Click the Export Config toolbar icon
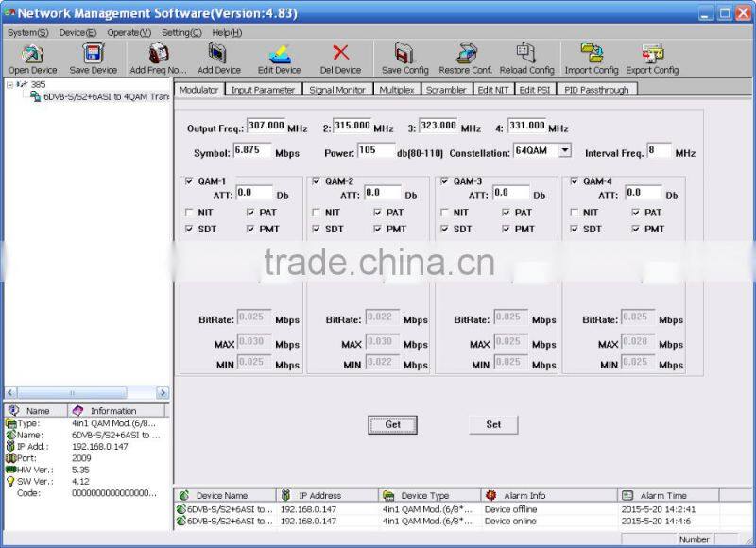 (652, 54)
